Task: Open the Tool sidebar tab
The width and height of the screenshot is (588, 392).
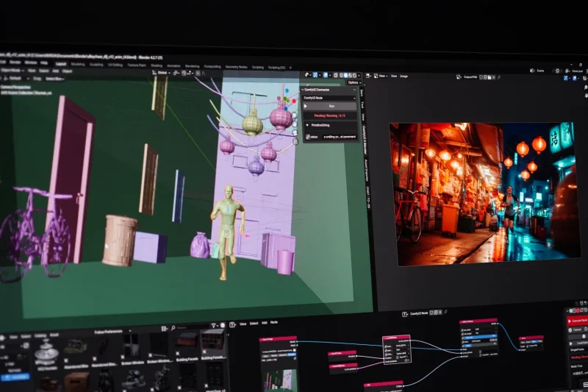Action: [362, 104]
